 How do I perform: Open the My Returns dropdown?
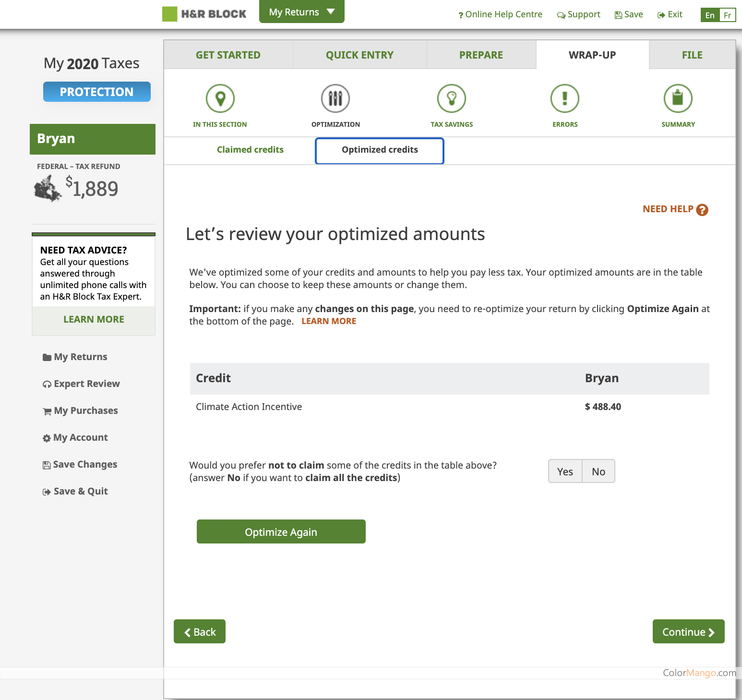tap(301, 12)
